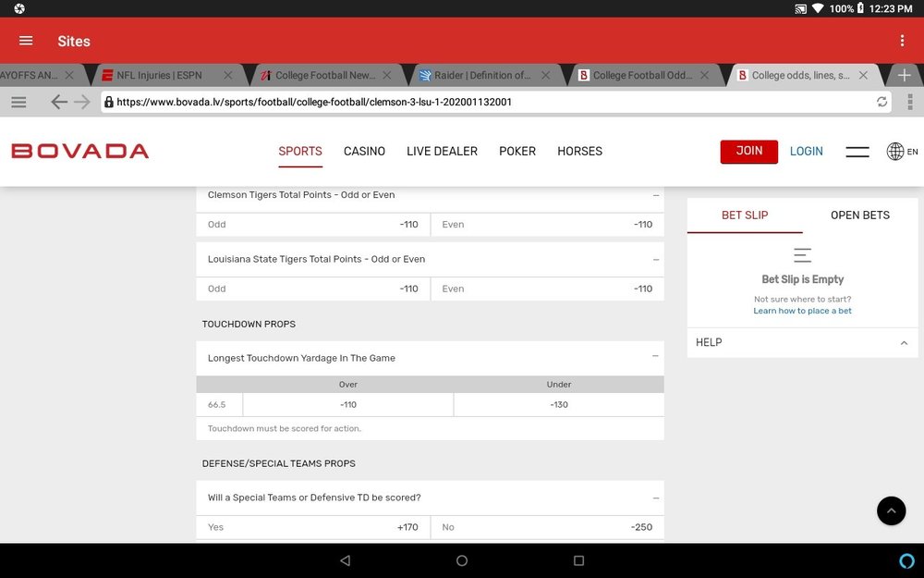Change language with the globe EN icon

tap(902, 152)
